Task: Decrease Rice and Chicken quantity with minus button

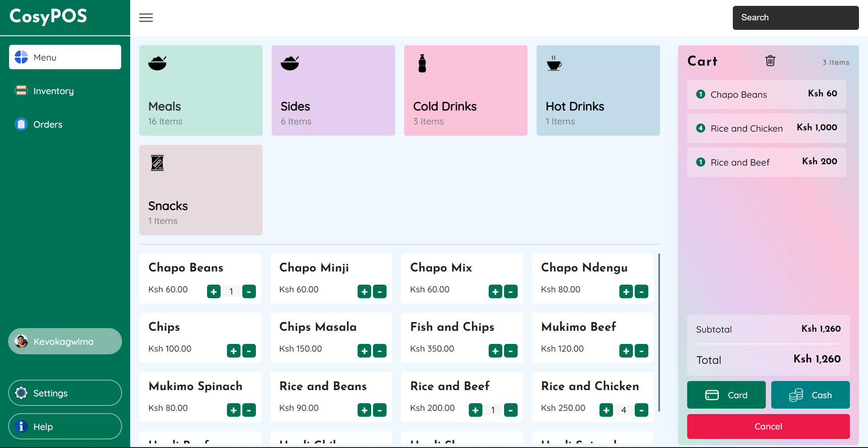Action: click(642, 410)
